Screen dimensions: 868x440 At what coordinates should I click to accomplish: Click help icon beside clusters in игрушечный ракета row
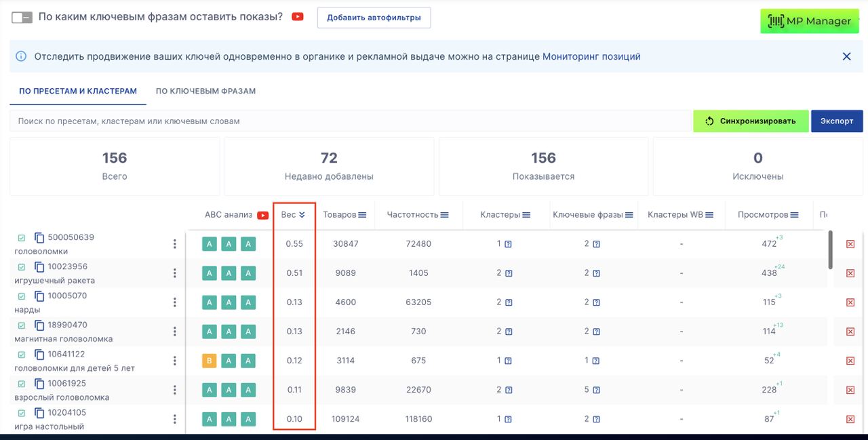coord(509,273)
